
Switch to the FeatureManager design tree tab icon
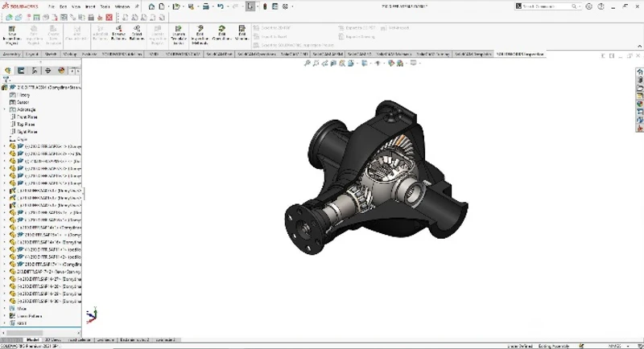point(8,71)
